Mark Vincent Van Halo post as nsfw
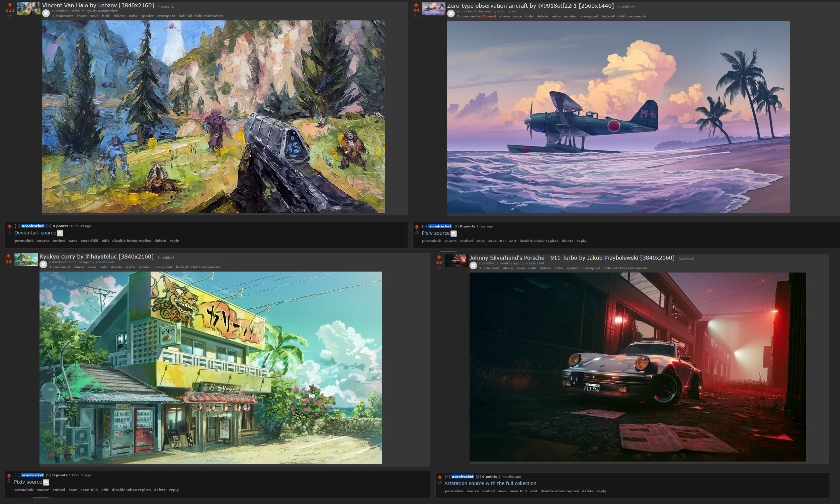Screen dimensions: 840x504 point(133,16)
